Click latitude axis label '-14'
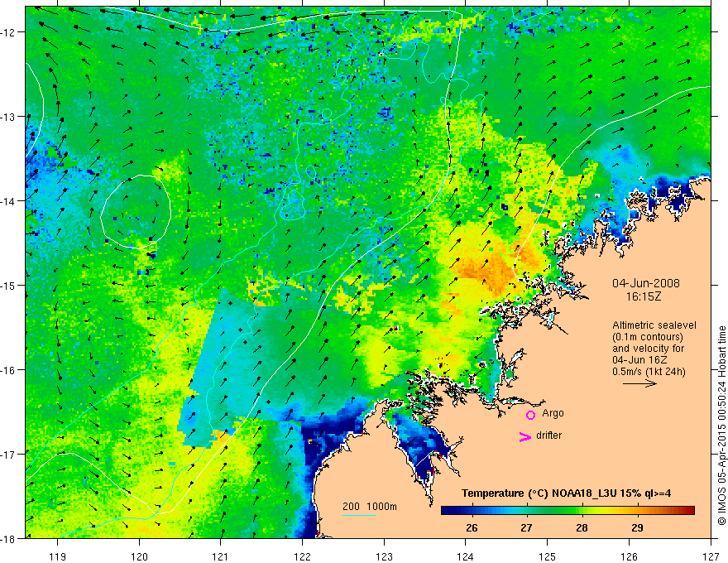Viewport: 728px width, 563px height. [x=9, y=201]
